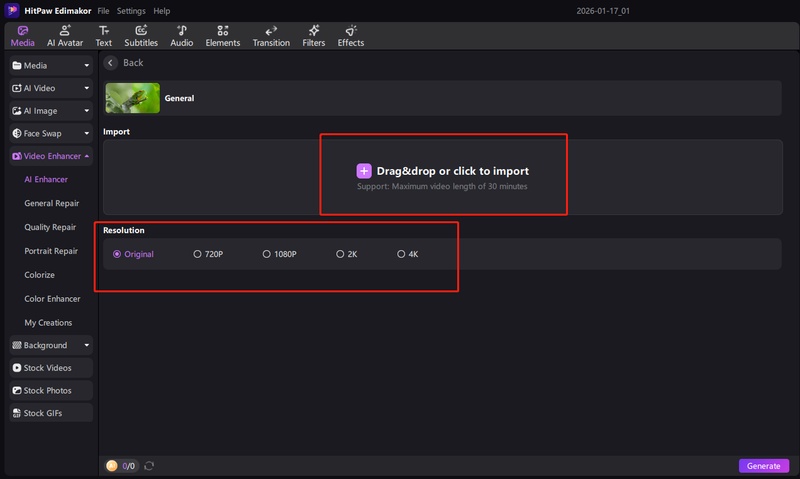Go Back using the back arrow

coord(111,63)
